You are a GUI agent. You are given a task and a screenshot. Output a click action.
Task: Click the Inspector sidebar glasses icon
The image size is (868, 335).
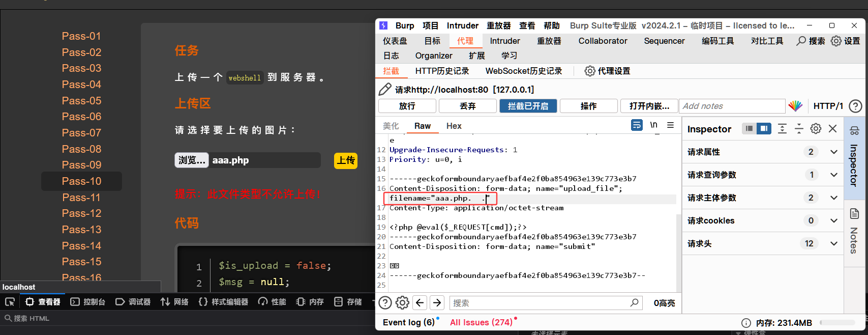(854, 131)
